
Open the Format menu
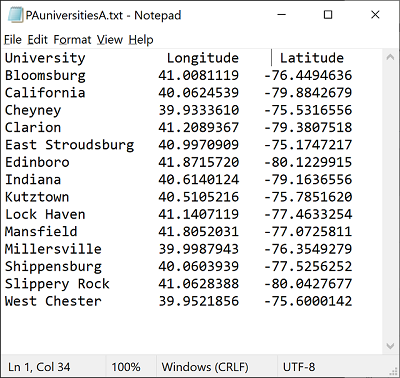coord(72,40)
